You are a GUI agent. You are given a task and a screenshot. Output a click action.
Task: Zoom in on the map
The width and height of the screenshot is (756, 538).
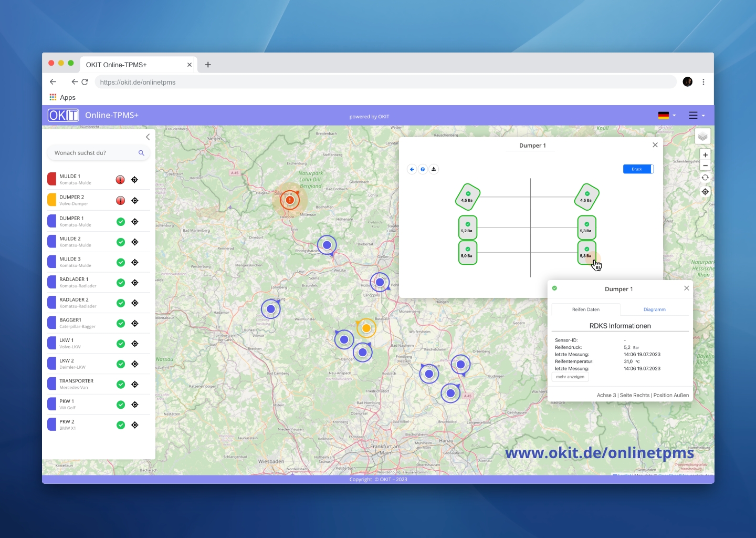[705, 155]
